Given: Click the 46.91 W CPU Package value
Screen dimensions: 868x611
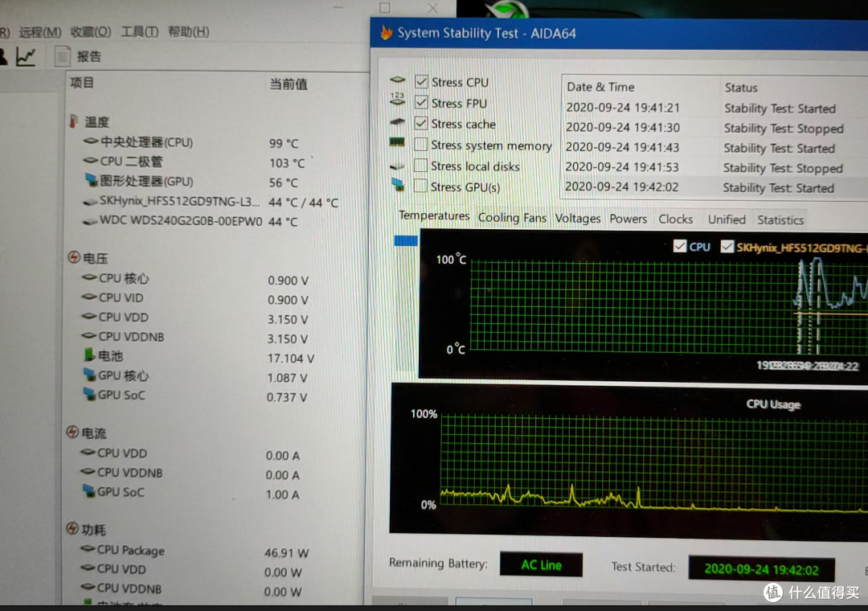Looking at the screenshot, I should pos(286,553).
